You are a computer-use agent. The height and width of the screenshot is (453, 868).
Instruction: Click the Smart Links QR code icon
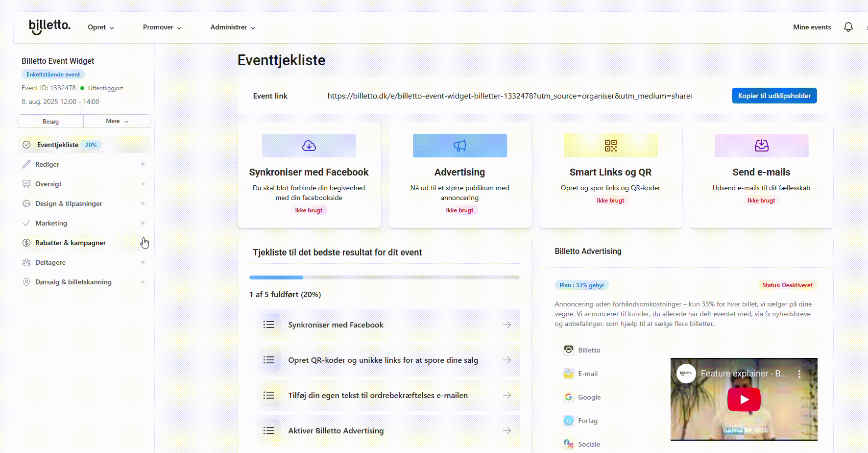[x=610, y=146]
